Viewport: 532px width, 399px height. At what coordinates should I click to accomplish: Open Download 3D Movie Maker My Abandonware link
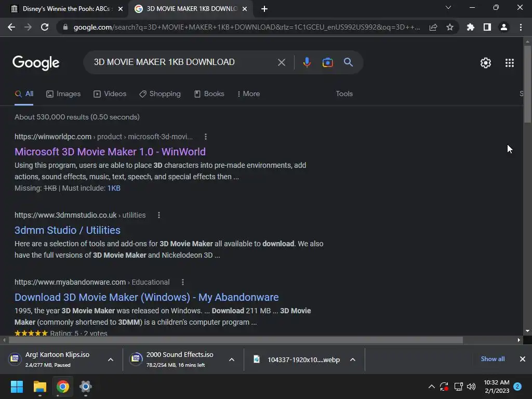coord(147,297)
